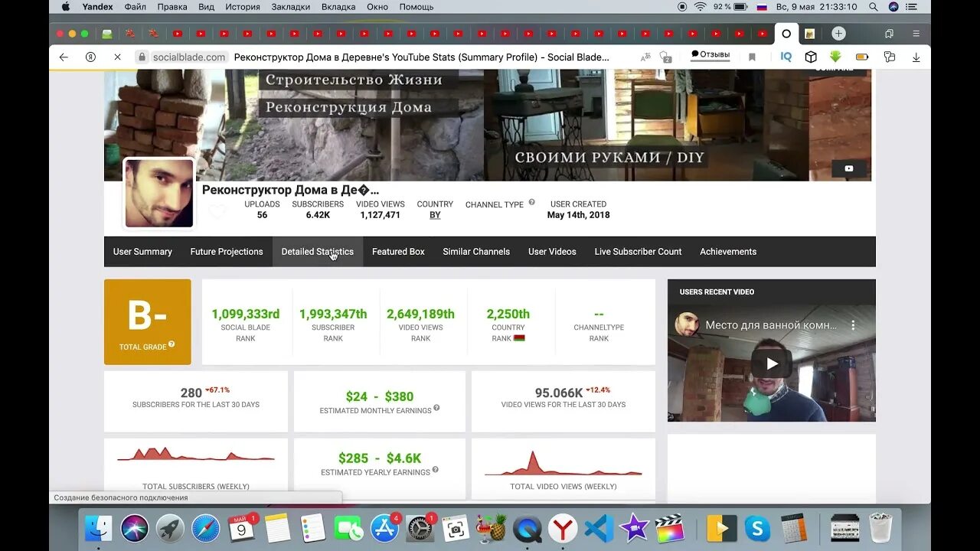980x551 pixels.
Task: Open the tab manager icon beside hamburger menu
Action: [889, 34]
